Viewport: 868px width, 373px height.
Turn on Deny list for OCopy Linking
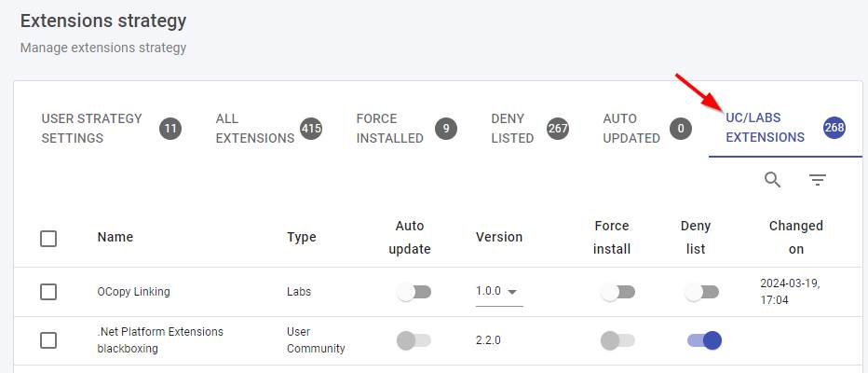(701, 292)
